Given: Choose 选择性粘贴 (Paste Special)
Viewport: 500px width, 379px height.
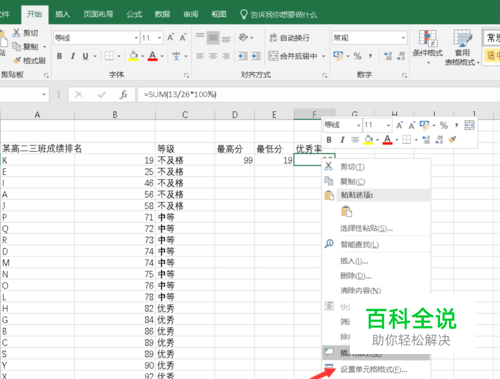Looking at the screenshot, I should tap(376, 228).
